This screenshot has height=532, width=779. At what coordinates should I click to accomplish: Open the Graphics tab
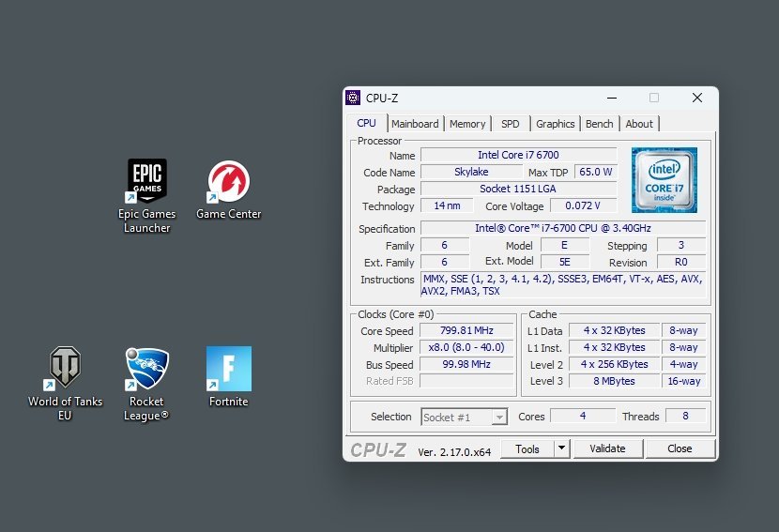coord(556,124)
